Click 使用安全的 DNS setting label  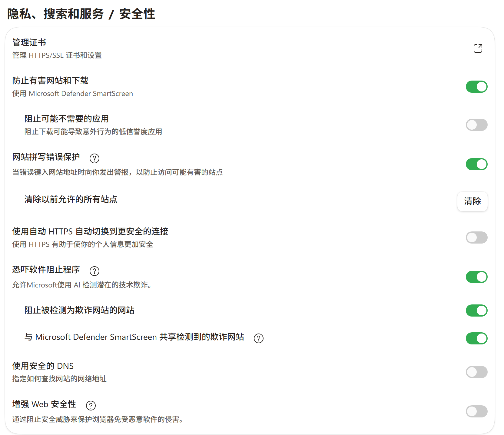click(x=43, y=366)
